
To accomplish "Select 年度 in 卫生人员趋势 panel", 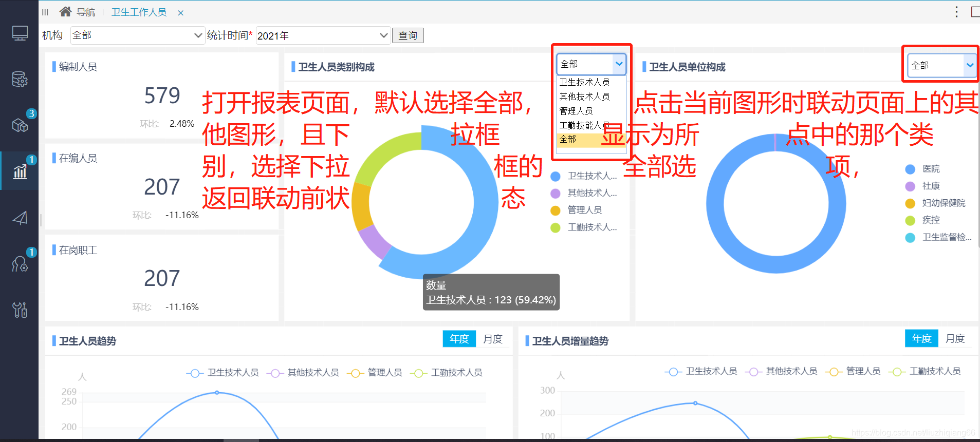I will point(459,339).
